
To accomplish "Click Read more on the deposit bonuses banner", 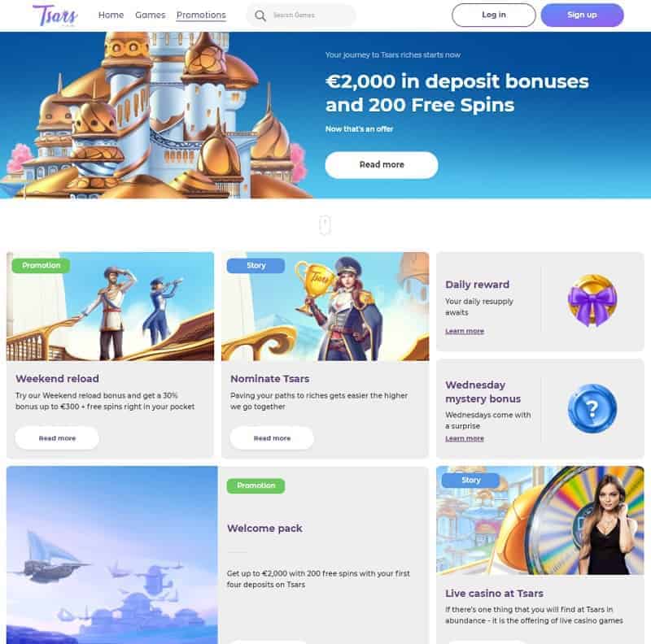I will click(382, 165).
